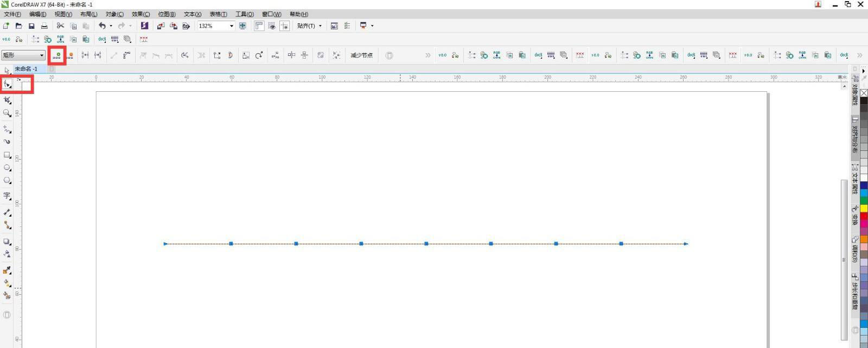Expand the 贴齐(T) snap-to dropdown
Image resolution: width=868 pixels, height=348 pixels.
320,26
